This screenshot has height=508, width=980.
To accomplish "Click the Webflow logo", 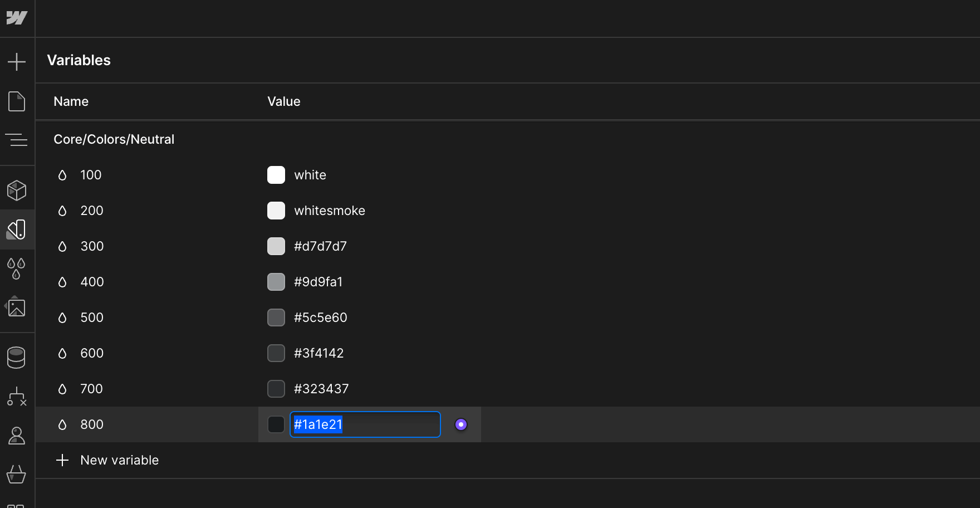I will pyautogui.click(x=17, y=17).
